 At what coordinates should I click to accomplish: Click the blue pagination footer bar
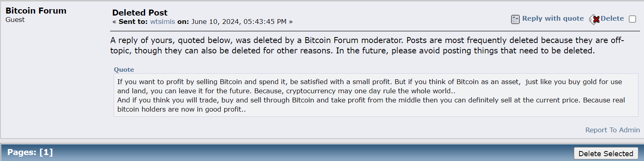(322, 152)
